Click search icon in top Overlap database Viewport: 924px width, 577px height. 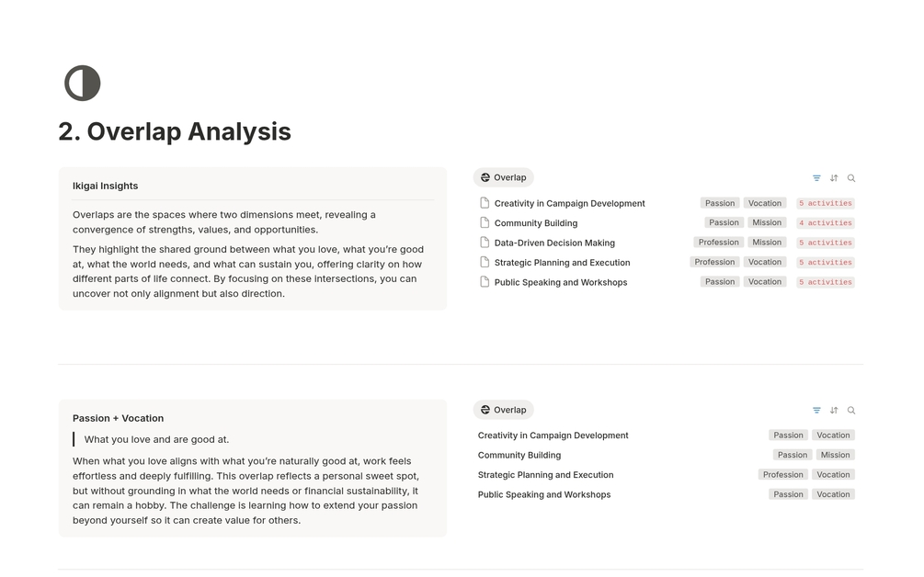coord(851,178)
